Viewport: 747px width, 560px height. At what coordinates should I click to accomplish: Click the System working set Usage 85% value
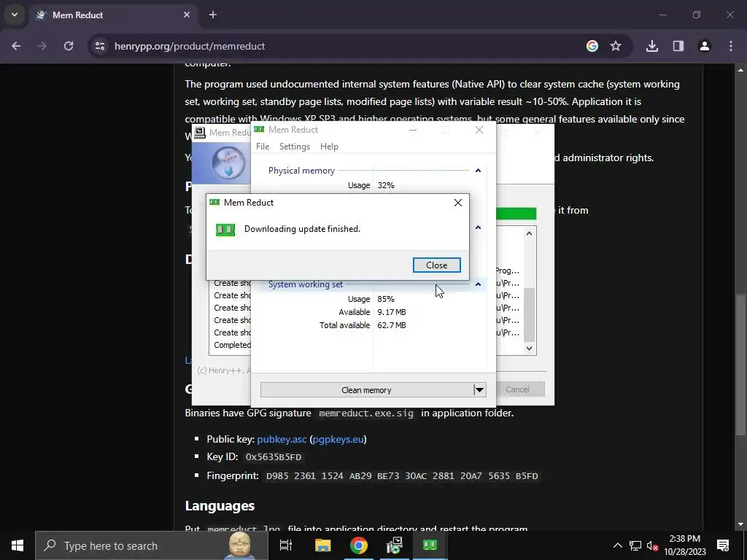(386, 299)
